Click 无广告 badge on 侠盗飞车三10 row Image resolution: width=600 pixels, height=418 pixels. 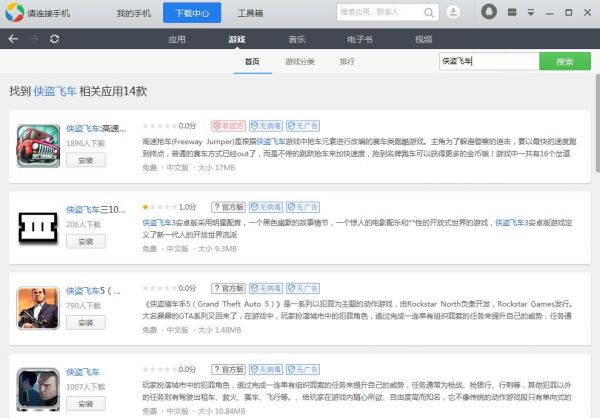pos(303,207)
